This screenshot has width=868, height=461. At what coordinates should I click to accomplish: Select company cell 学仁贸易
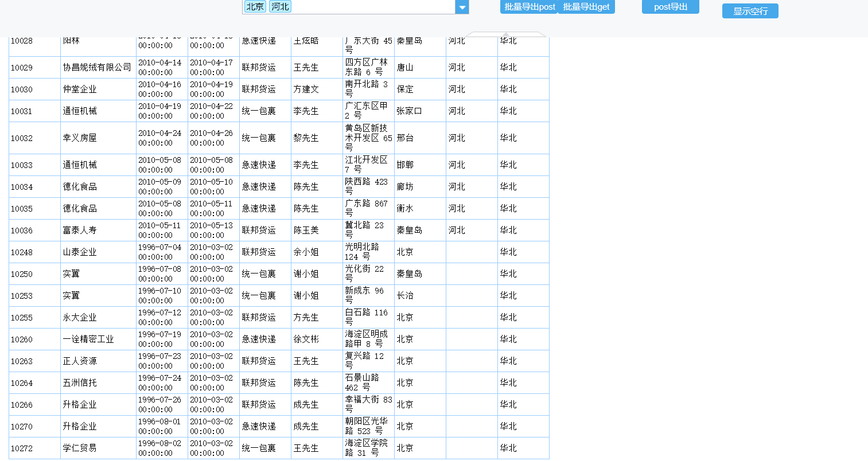click(x=98, y=448)
